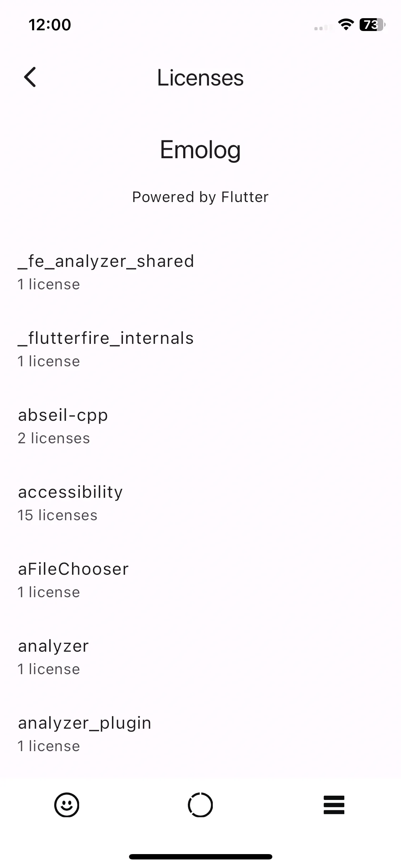This screenshot has width=401, height=868.
Task: Open aFileChooser license entry
Action: pyautogui.click(x=200, y=580)
